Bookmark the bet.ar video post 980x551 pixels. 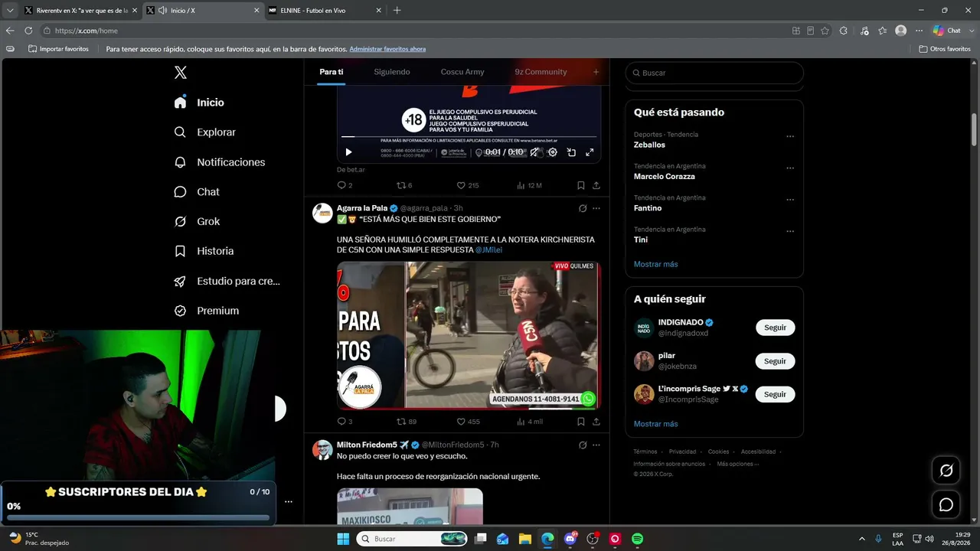click(581, 185)
